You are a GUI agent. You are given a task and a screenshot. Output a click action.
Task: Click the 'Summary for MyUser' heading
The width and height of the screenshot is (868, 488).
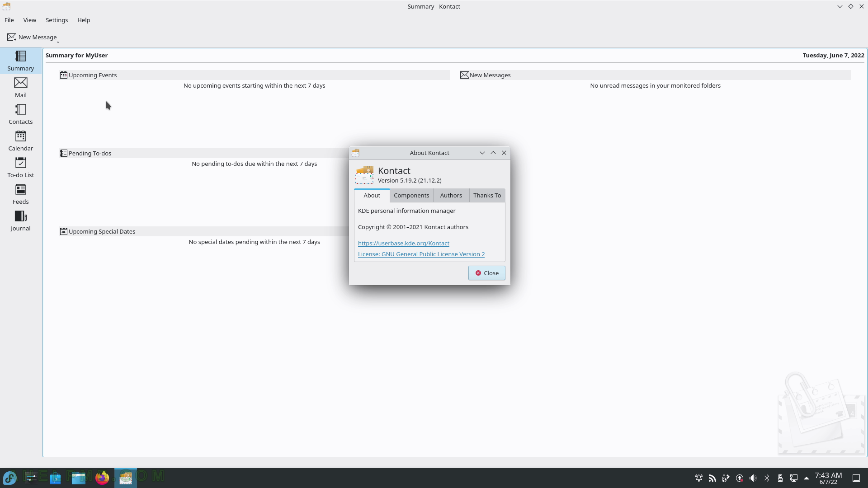(x=76, y=55)
